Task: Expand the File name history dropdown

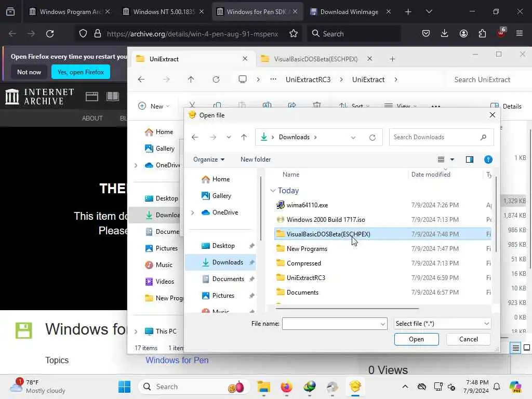Action: 383,324
